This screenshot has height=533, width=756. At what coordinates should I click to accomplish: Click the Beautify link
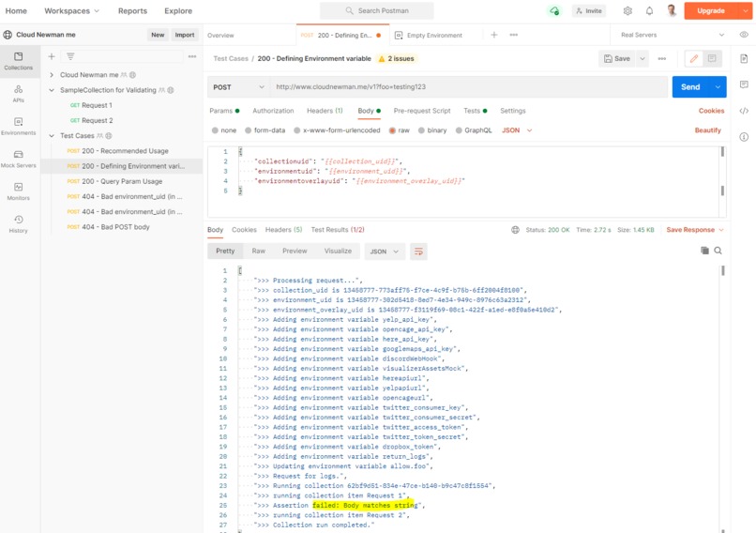coord(707,130)
